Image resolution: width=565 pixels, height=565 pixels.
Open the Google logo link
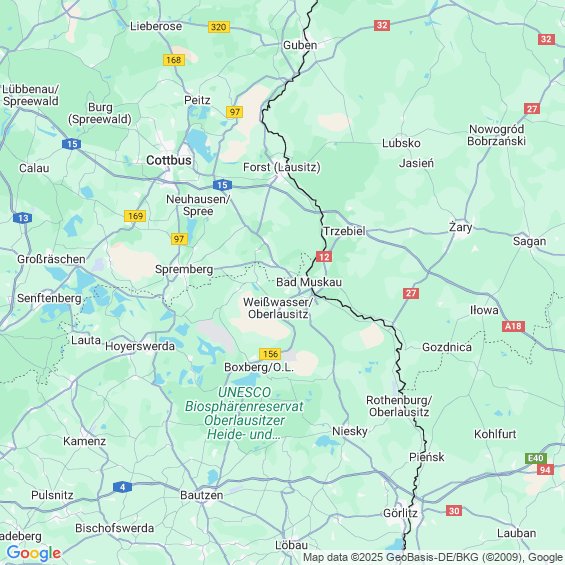click(34, 553)
